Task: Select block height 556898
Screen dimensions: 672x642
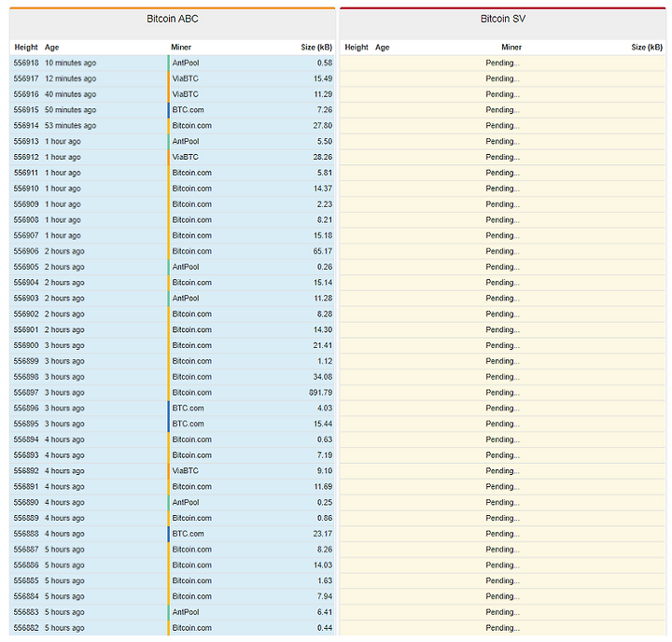Action: point(26,377)
